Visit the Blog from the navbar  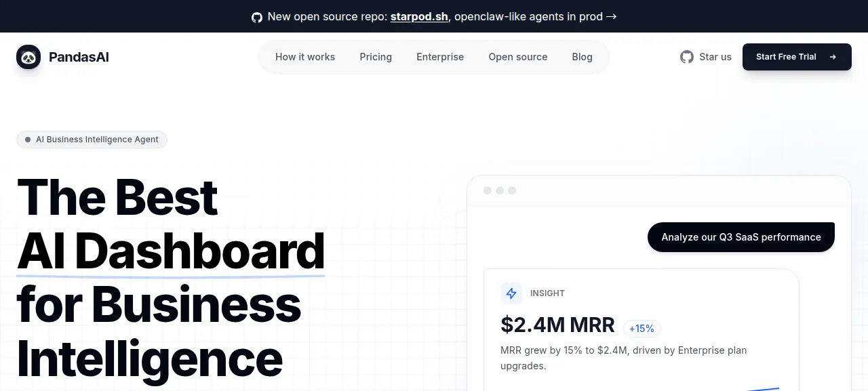pyautogui.click(x=582, y=57)
